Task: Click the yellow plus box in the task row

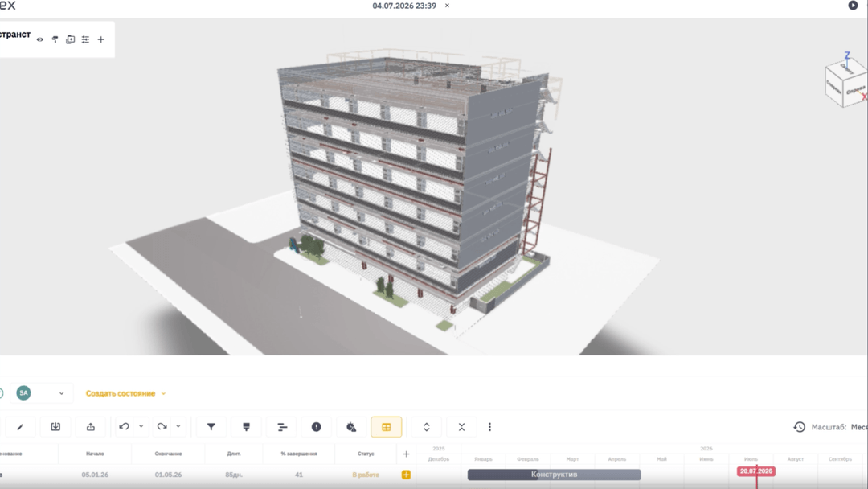Action: [406, 475]
